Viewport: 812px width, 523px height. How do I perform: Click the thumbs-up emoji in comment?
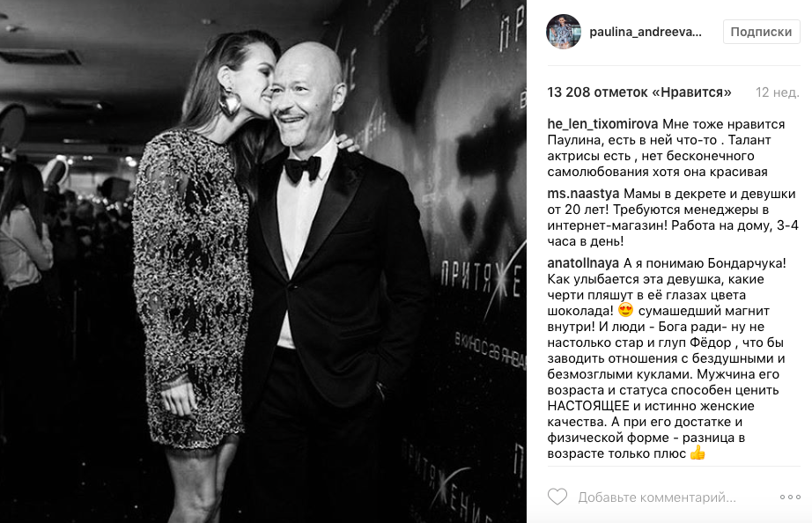pyautogui.click(x=698, y=453)
